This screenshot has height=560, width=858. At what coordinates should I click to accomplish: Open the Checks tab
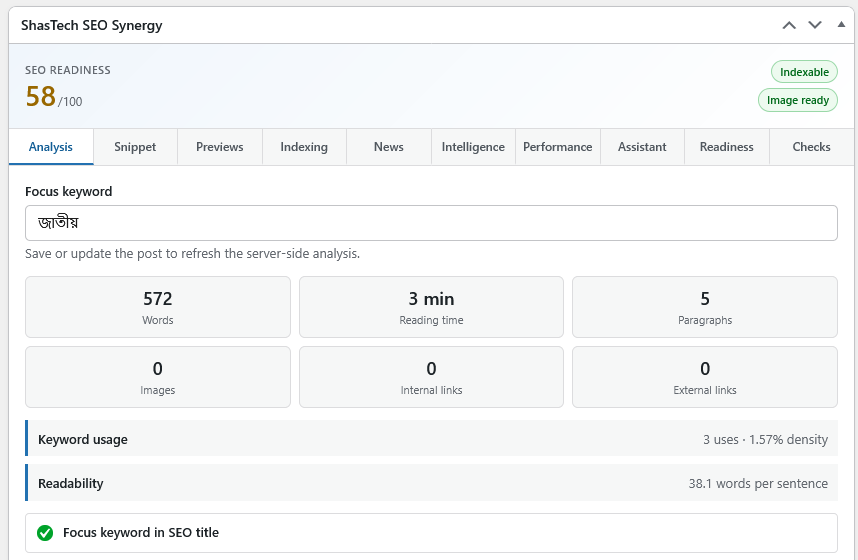pyautogui.click(x=811, y=147)
